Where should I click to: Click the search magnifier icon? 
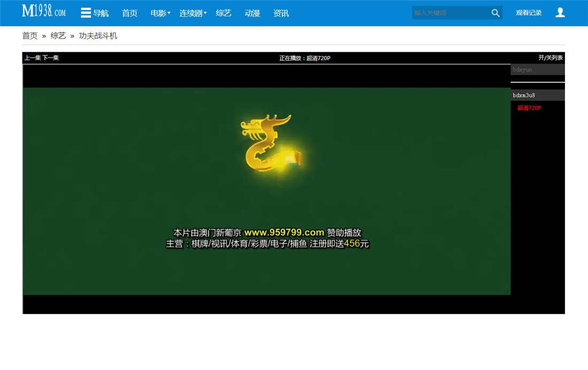495,12
